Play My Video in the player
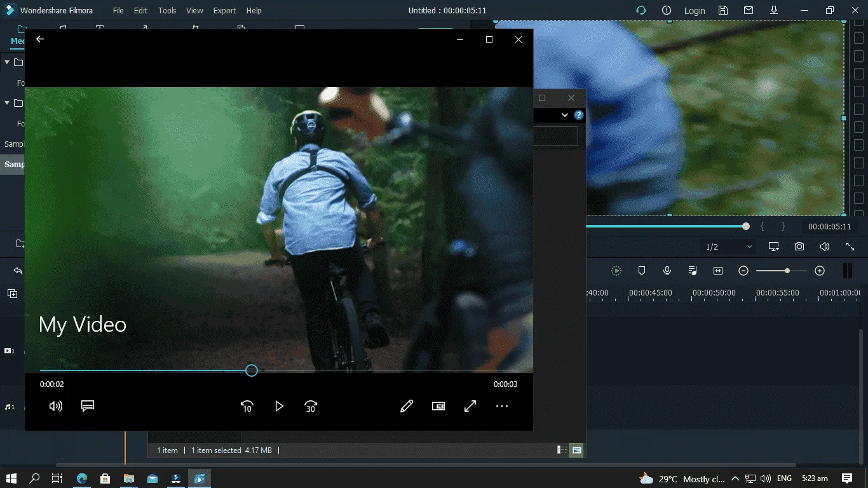868x488 pixels. [x=279, y=406]
